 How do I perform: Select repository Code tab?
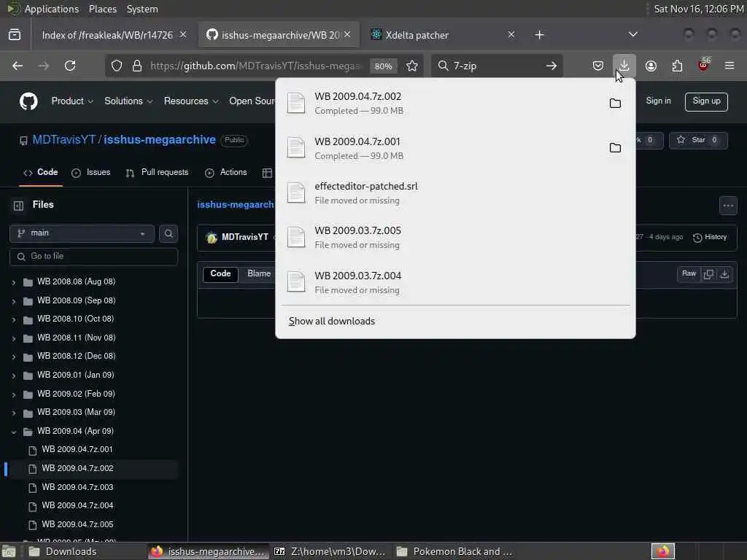pos(41,172)
